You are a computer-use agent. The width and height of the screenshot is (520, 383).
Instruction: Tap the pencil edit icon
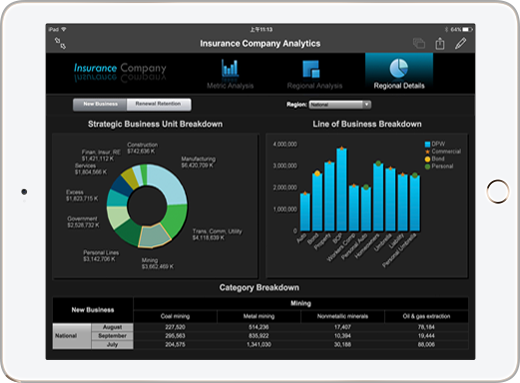click(461, 43)
